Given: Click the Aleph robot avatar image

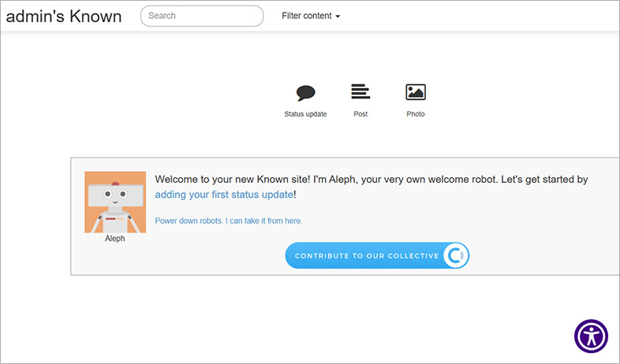Looking at the screenshot, I should [115, 202].
